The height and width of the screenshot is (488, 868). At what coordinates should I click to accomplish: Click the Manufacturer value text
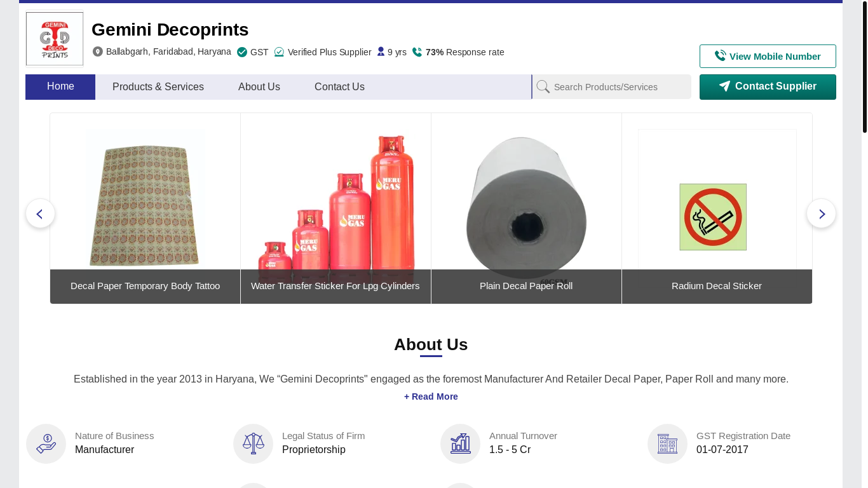click(x=105, y=450)
